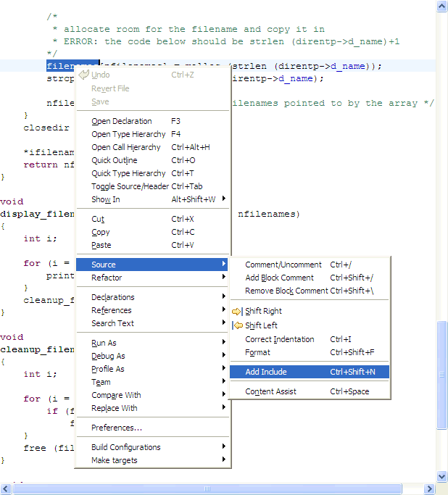448x495 pixels.
Task: Click Format in the Source submenu
Action: pos(257,352)
